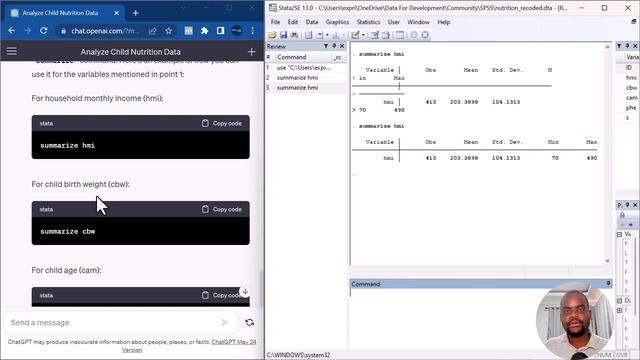Click the filter icon in the Variables panel
The height and width of the screenshot is (360, 640).
coord(619,46)
